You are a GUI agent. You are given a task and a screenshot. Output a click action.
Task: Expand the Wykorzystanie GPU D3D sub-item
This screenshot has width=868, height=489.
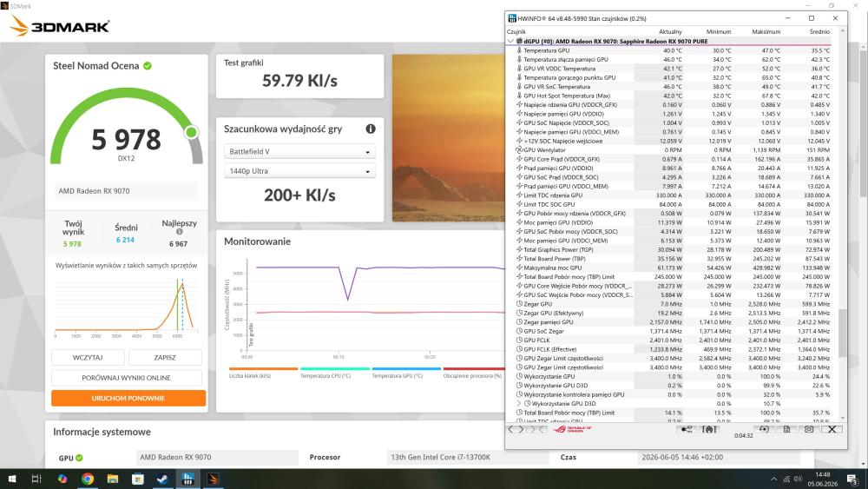point(519,404)
